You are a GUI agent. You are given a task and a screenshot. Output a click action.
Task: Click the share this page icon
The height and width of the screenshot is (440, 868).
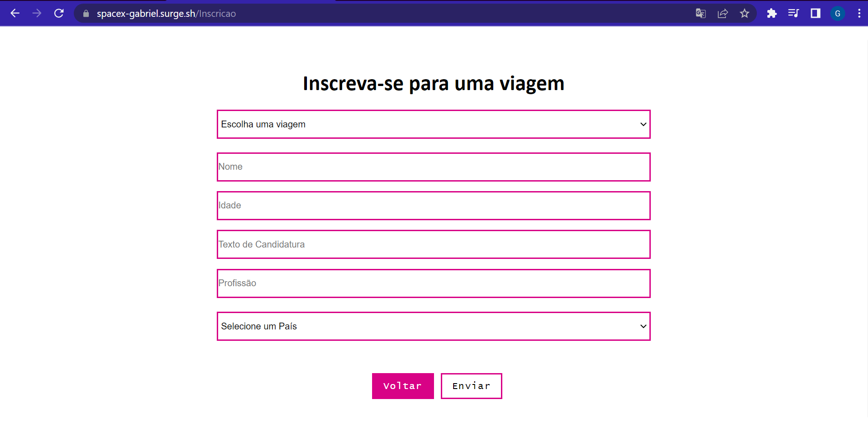[723, 13]
